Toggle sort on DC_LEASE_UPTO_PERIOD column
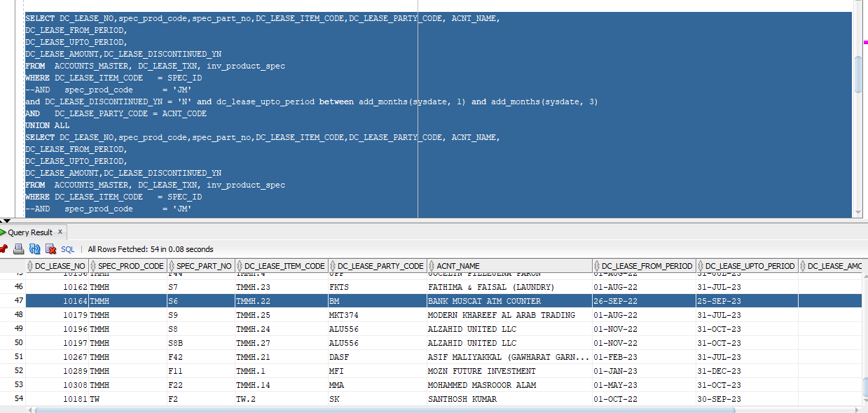 (701, 265)
